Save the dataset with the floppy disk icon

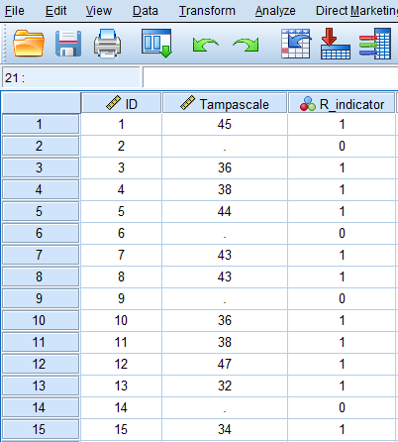pyautogui.click(x=68, y=44)
